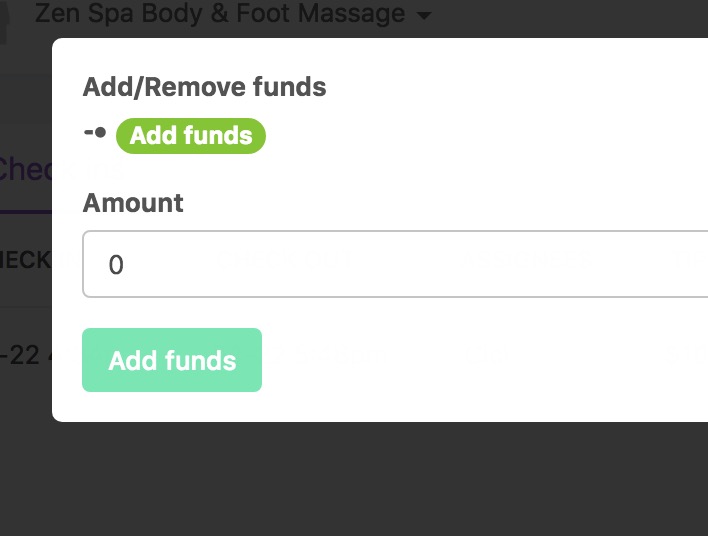Click the background row starting with -22
Viewport: 708px width, 536px height.
pyautogui.click(x=25, y=355)
